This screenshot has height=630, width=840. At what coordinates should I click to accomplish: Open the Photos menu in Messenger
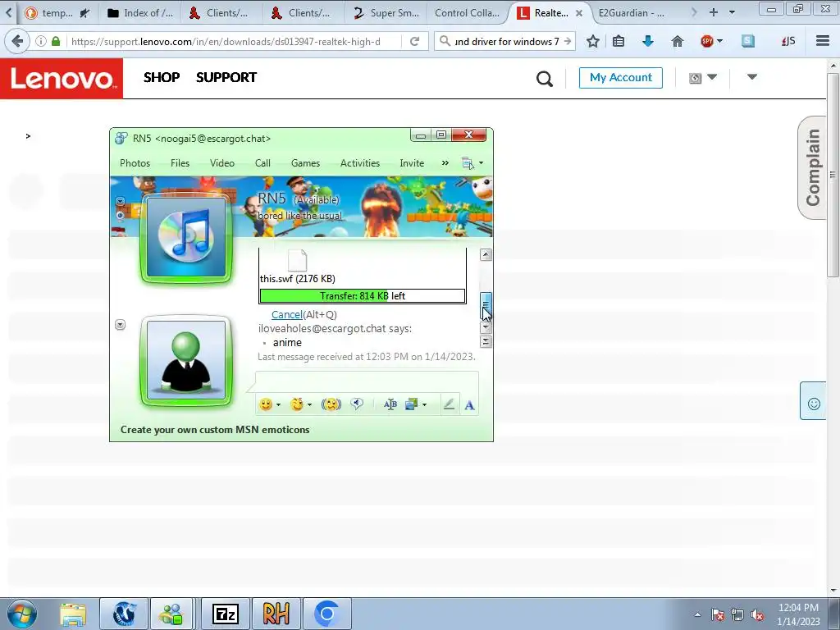click(x=135, y=163)
